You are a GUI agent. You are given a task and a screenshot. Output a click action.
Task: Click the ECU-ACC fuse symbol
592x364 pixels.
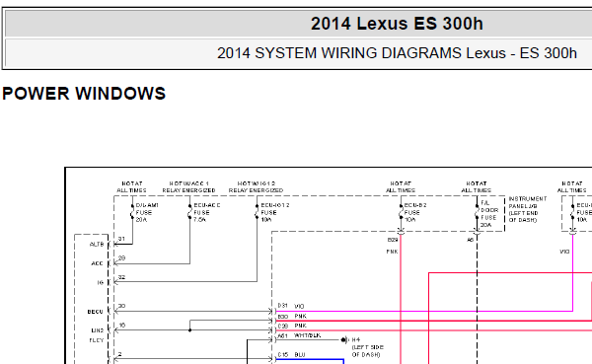(x=189, y=213)
